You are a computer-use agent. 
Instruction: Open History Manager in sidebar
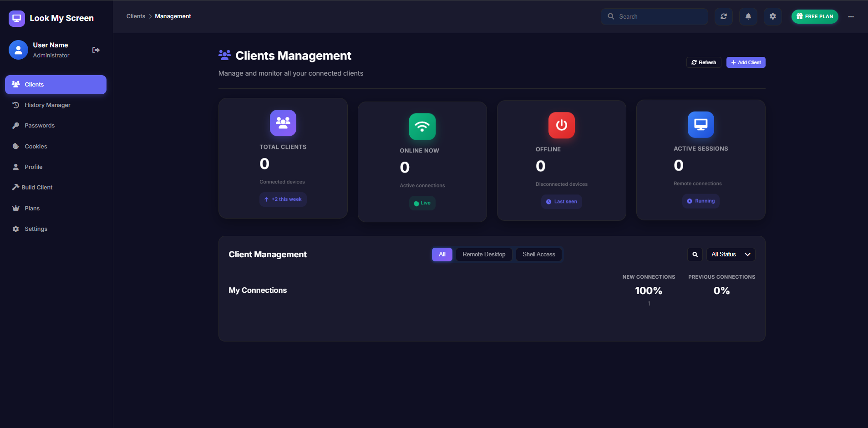click(47, 105)
